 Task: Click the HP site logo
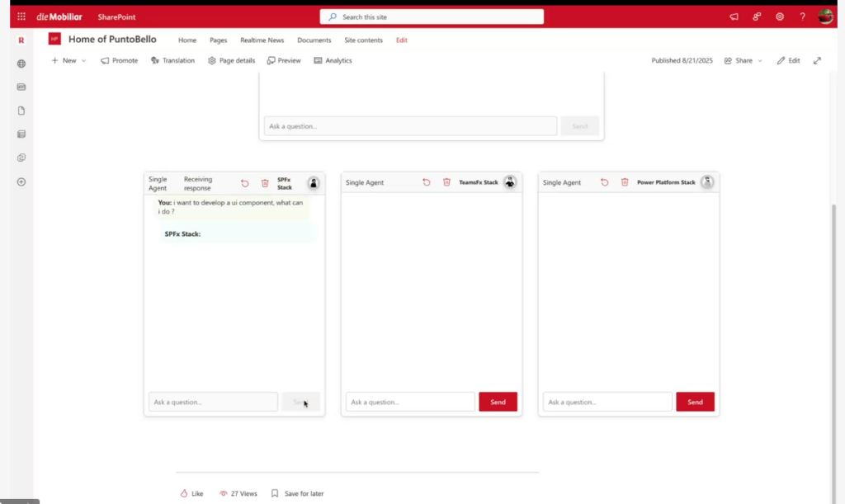54,39
